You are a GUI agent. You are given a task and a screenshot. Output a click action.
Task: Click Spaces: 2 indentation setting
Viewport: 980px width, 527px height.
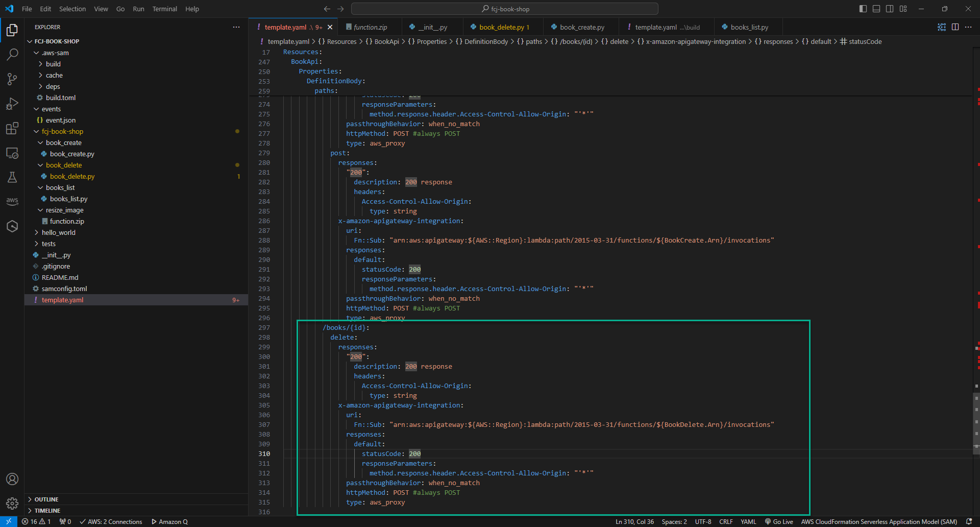(x=674, y=521)
